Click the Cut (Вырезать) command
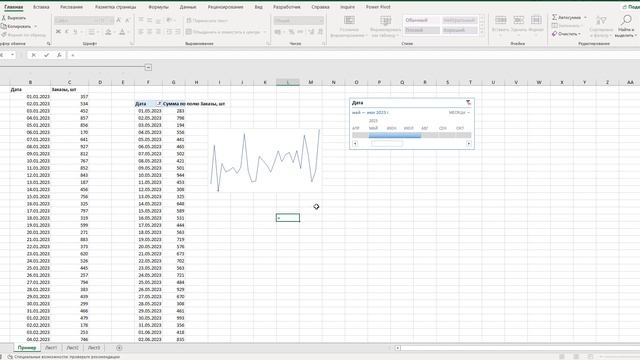The width and height of the screenshot is (640, 360). [14, 18]
